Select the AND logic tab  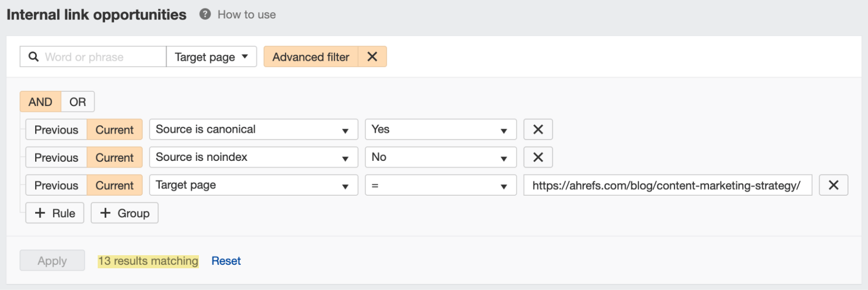40,101
